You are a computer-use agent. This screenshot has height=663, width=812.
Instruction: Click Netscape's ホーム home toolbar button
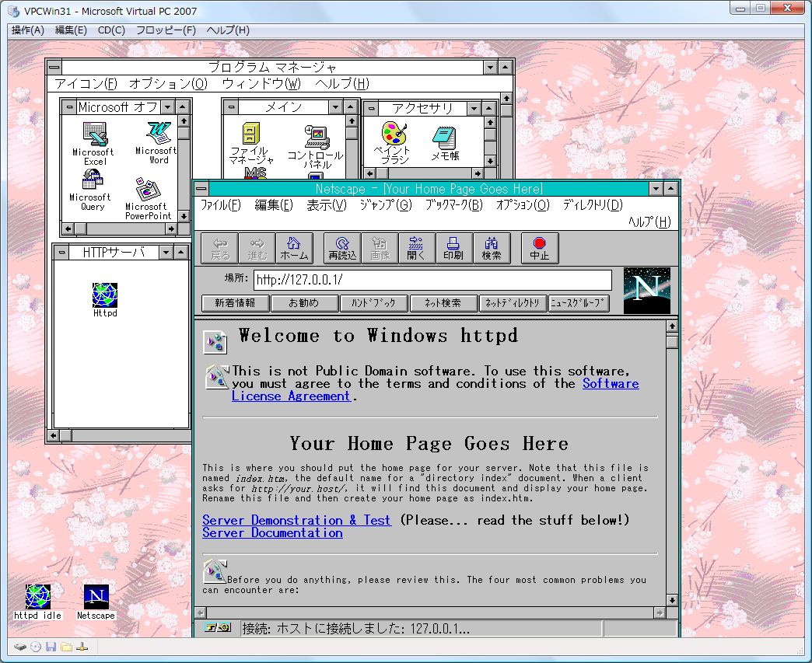(294, 249)
